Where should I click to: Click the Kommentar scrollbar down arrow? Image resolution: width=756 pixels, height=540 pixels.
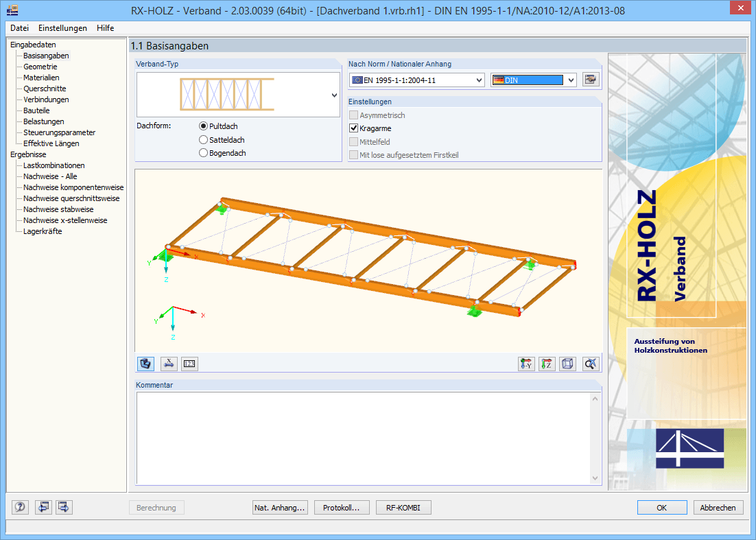[x=595, y=478]
